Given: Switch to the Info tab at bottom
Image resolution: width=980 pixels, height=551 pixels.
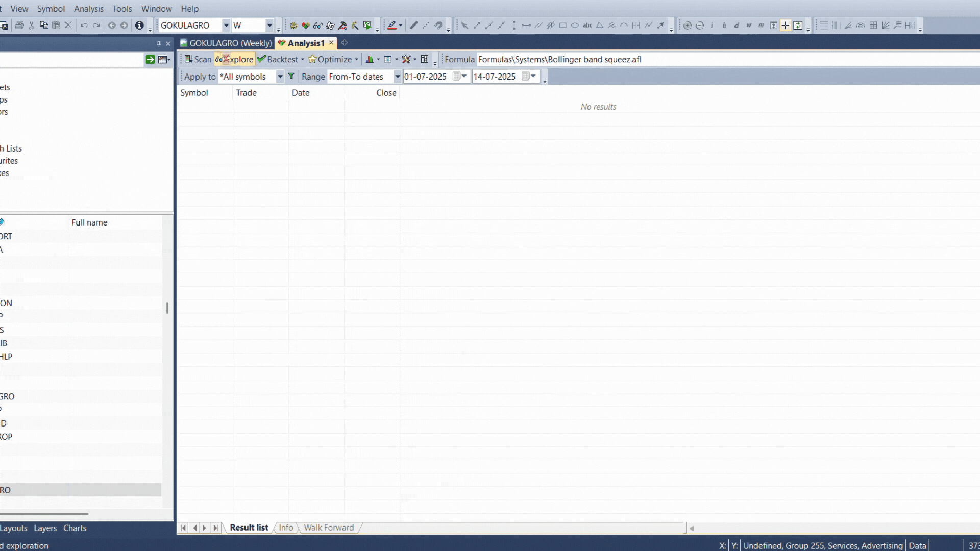Looking at the screenshot, I should pos(286,528).
